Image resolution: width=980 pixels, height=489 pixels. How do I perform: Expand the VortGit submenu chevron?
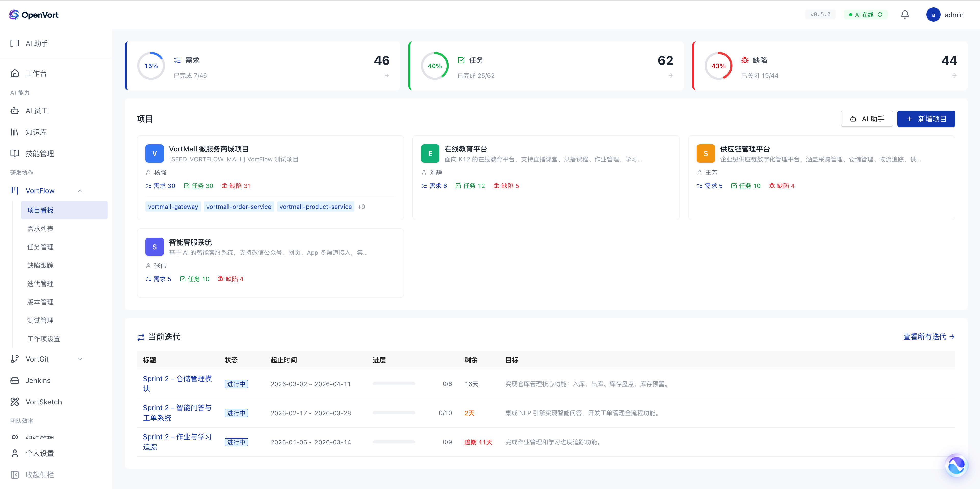click(80, 359)
